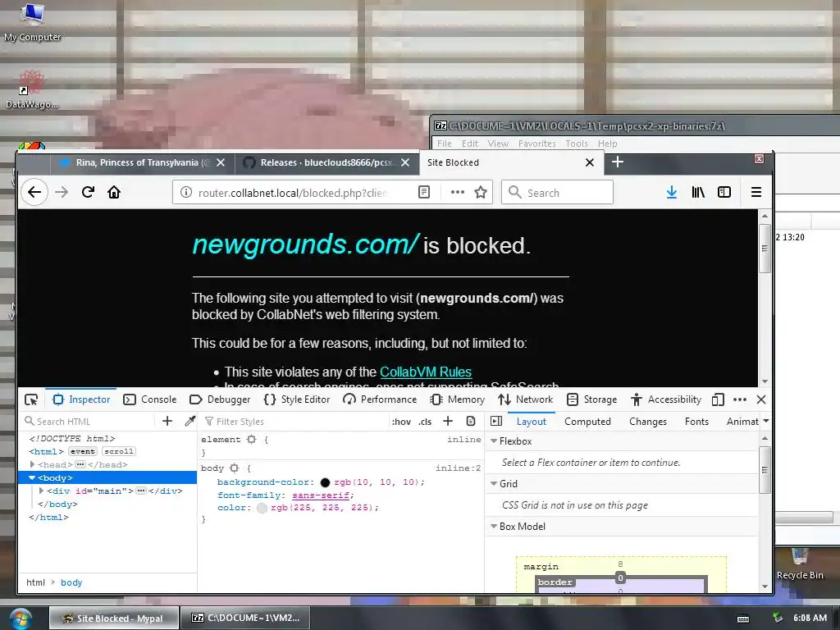Close the Releases blueclouds8666 tab
840x630 pixels.
(405, 162)
